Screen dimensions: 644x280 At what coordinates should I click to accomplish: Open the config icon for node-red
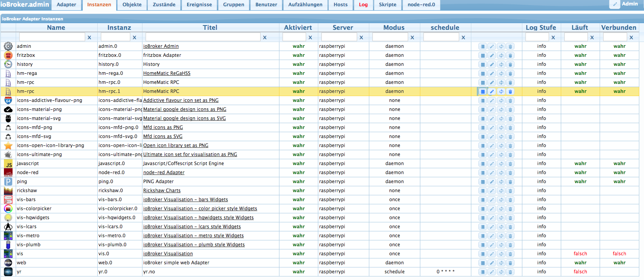coord(483,173)
